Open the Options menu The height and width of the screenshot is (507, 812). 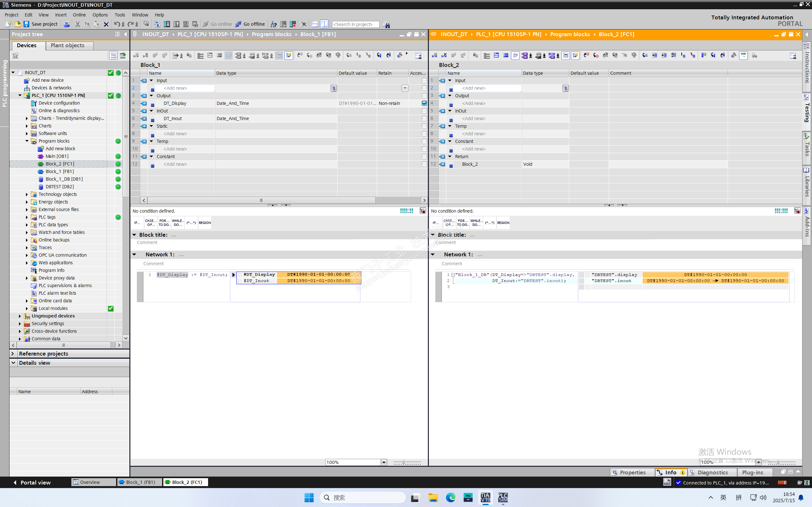(100, 15)
